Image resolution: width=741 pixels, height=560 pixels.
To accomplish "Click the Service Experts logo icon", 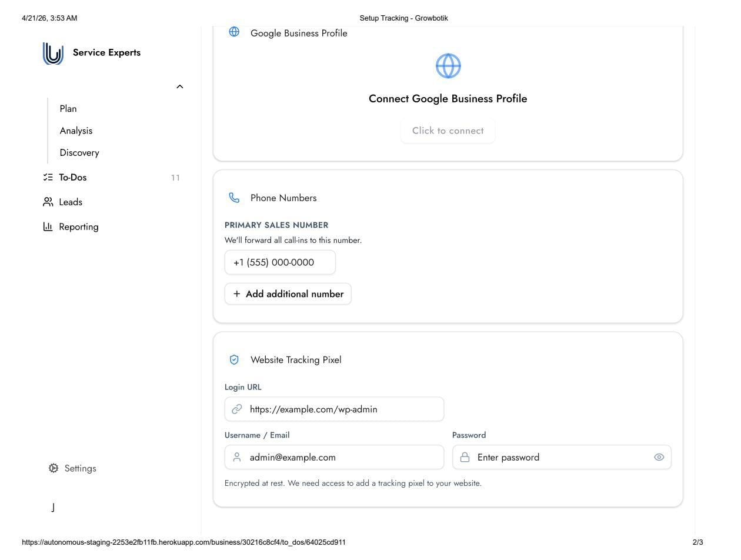I will click(x=53, y=53).
